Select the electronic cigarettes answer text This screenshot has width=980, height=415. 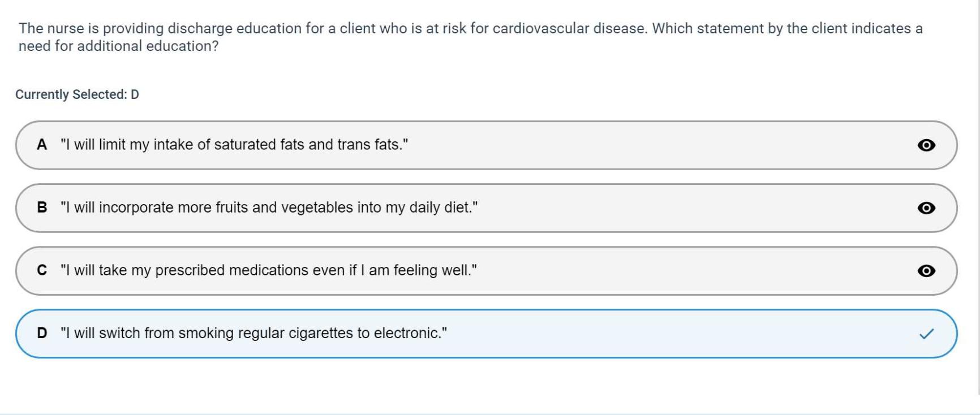(253, 333)
